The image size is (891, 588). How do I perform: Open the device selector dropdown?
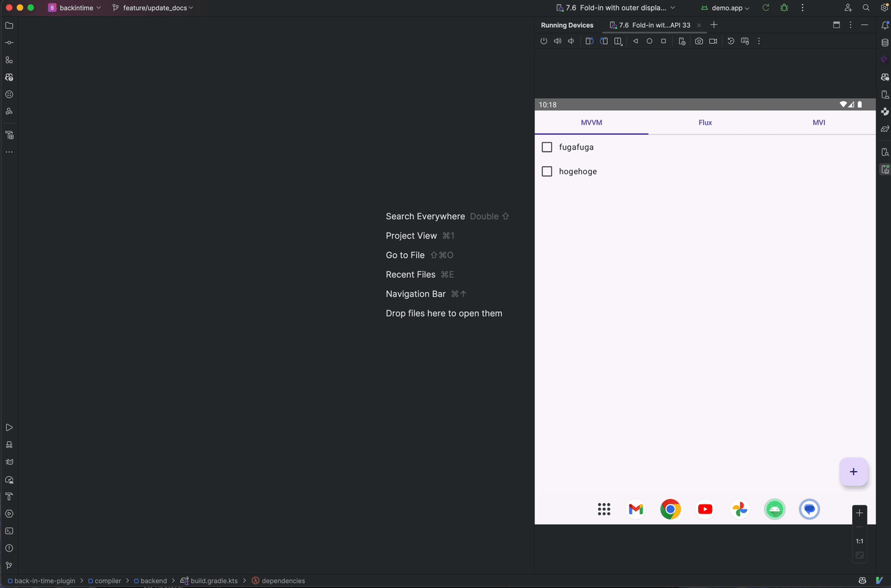[x=616, y=8]
